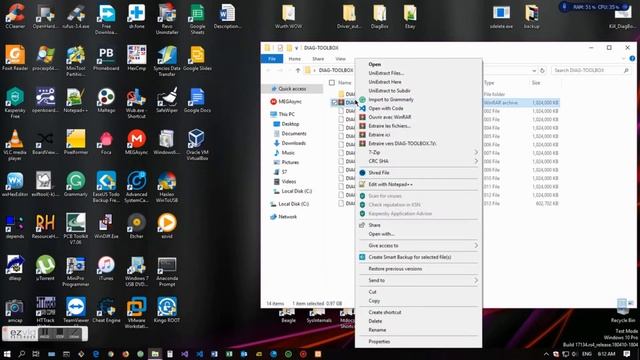Select the Notepad++ desktop shortcut
This screenshot has width=640, height=360.
[76, 100]
